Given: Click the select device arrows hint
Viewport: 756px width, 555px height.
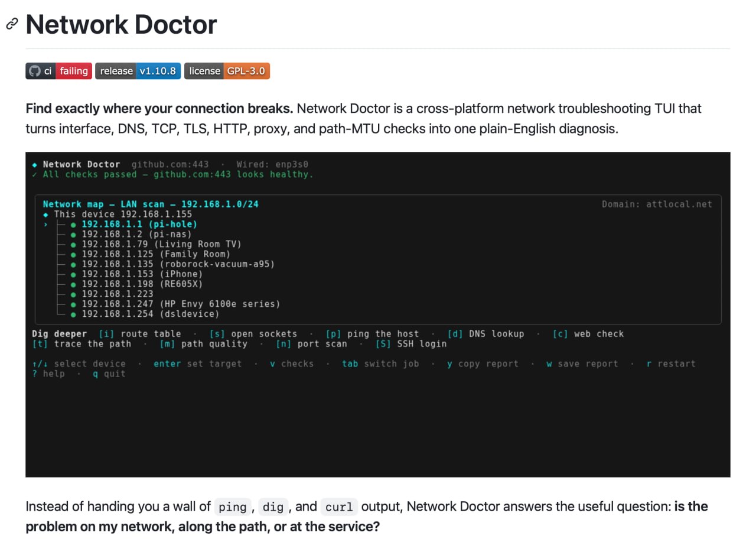Looking at the screenshot, I should coord(79,364).
